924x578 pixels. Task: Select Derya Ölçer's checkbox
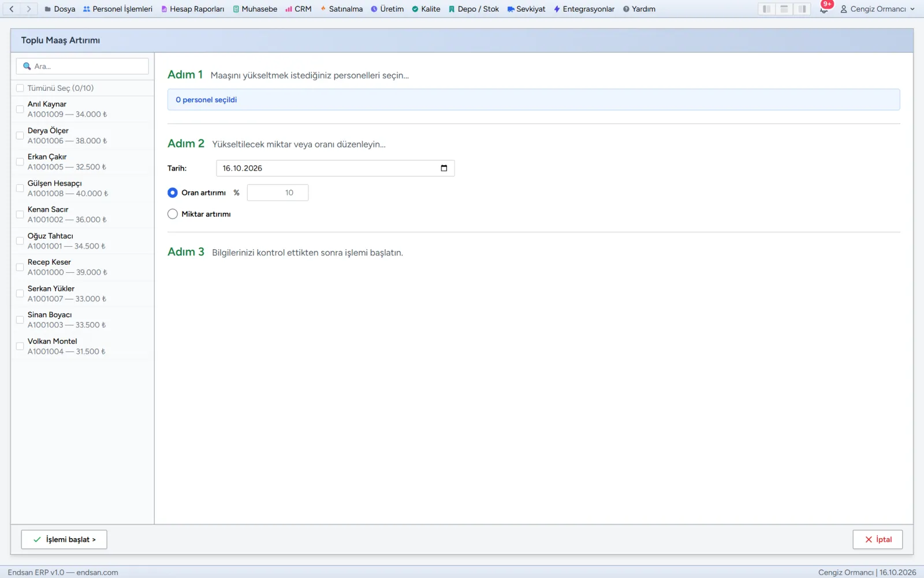20,135
